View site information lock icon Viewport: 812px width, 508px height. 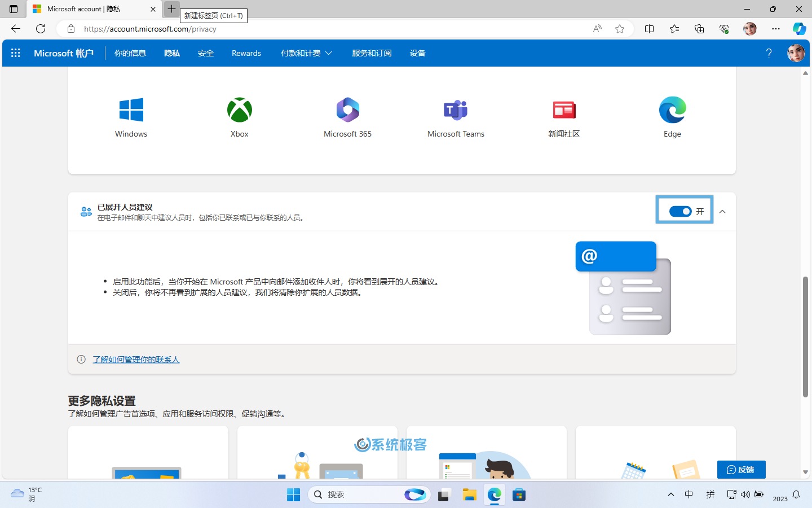point(71,29)
